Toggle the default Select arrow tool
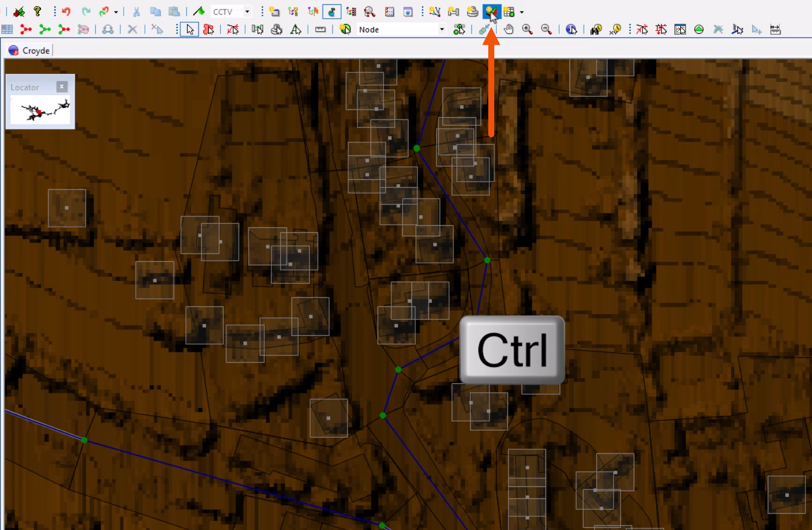The width and height of the screenshot is (812, 530). (x=190, y=29)
